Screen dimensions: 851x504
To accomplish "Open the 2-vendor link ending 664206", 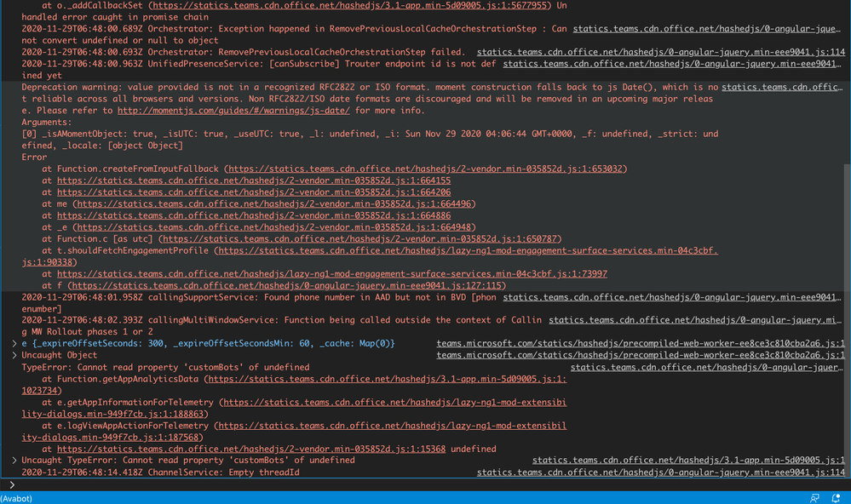I will tap(254, 192).
